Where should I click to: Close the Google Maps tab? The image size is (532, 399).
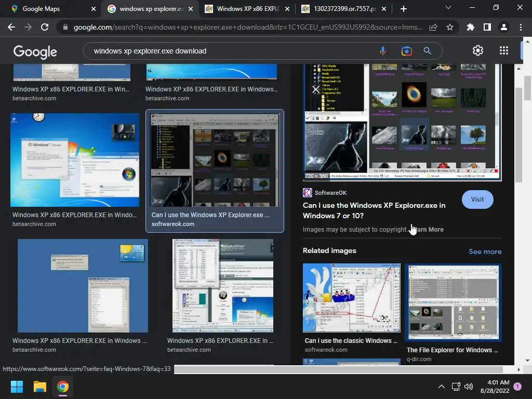[94, 9]
